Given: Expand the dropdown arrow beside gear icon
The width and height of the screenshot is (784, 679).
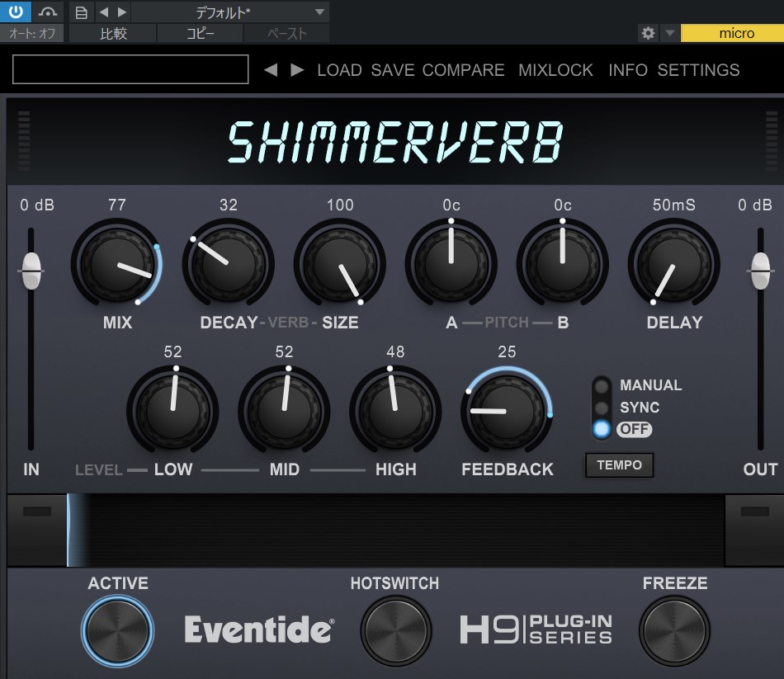Looking at the screenshot, I should [x=669, y=33].
